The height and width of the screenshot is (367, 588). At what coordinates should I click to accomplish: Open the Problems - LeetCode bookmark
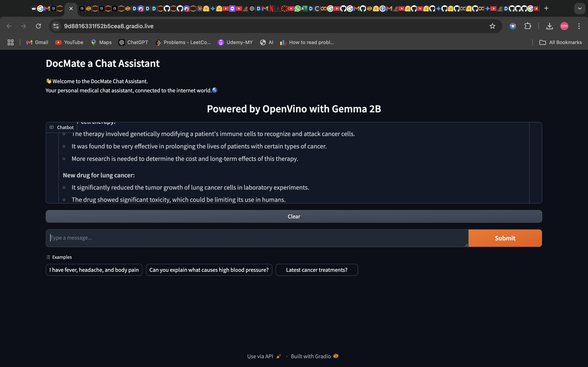coord(183,42)
